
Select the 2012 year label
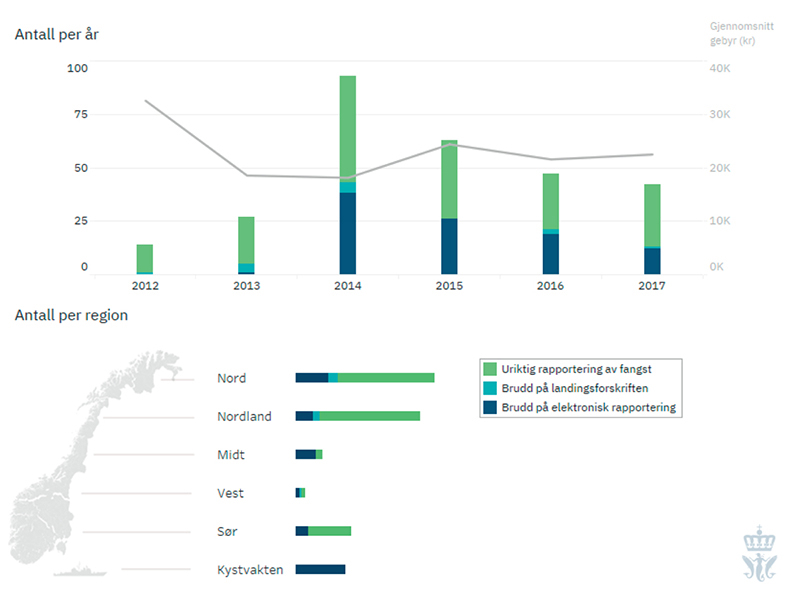click(145, 285)
